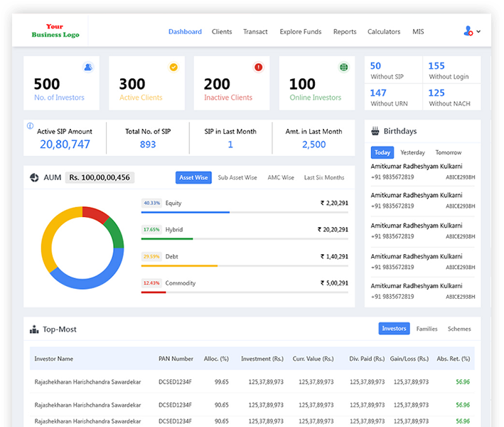
Task: Switch Top-Most list to Families
Action: point(427,329)
